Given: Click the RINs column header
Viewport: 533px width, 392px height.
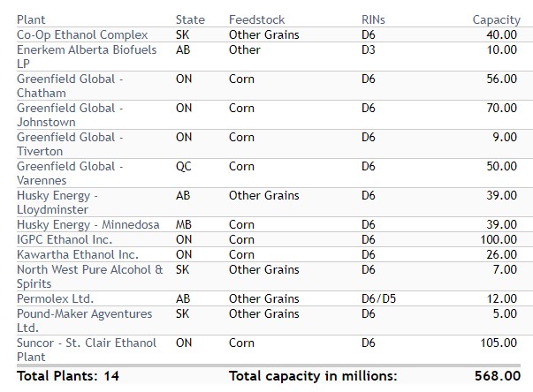Looking at the screenshot, I should (373, 19).
